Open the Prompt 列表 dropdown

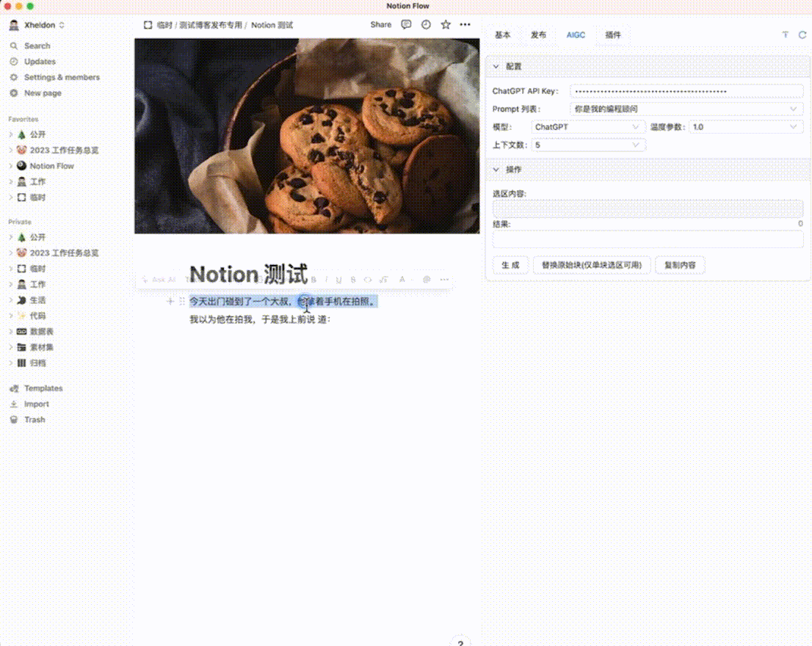coord(686,109)
